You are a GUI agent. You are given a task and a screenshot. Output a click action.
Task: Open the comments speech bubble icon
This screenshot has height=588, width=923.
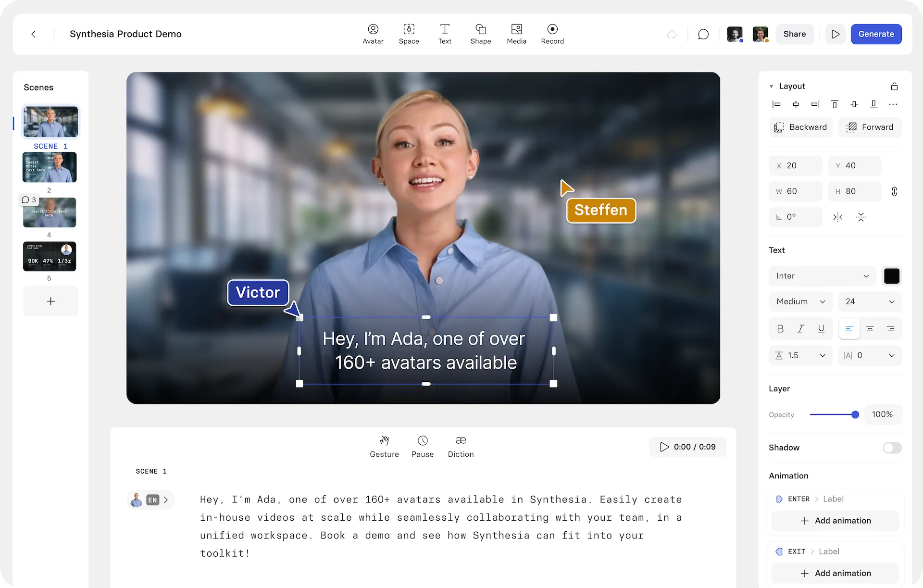[x=703, y=34]
